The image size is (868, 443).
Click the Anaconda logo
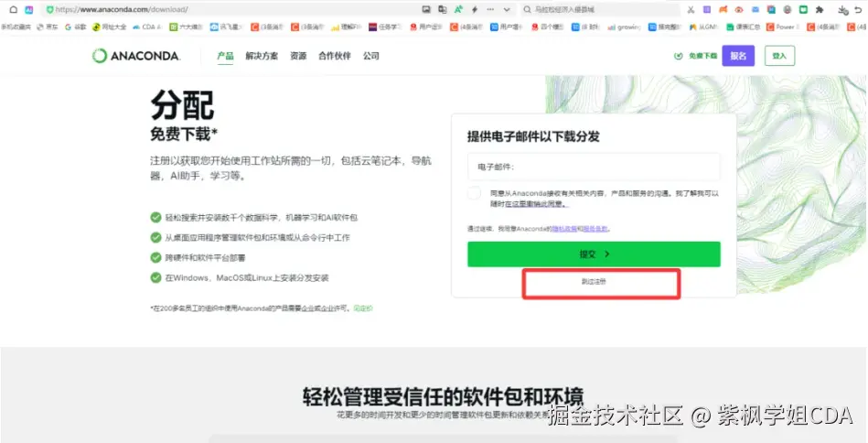click(x=136, y=56)
